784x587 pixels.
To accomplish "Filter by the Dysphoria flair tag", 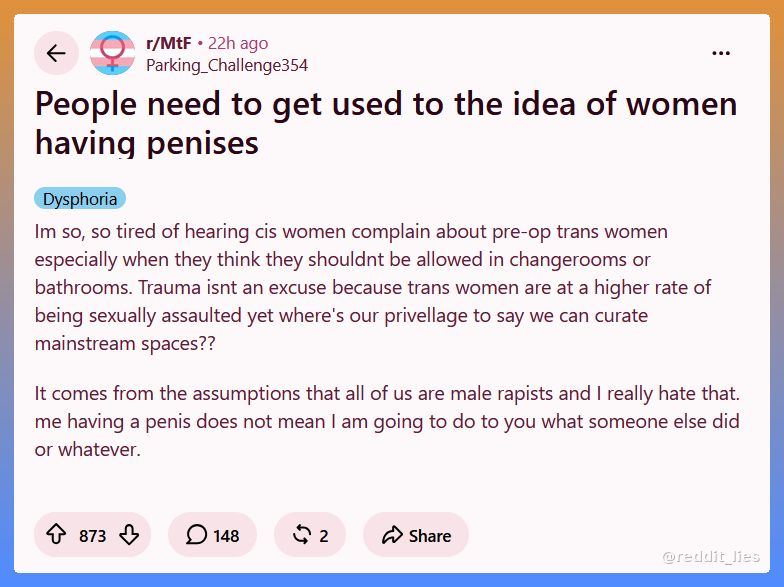I will tap(80, 199).
